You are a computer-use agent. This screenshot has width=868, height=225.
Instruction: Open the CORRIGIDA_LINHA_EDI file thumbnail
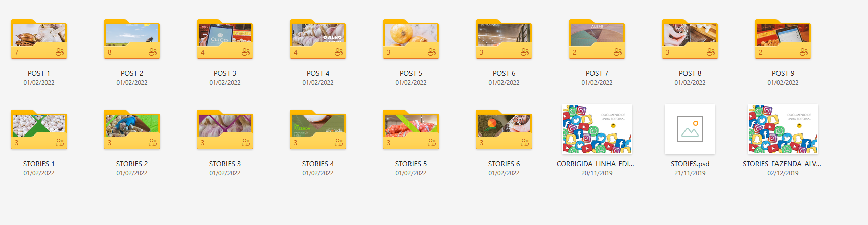pos(597,129)
